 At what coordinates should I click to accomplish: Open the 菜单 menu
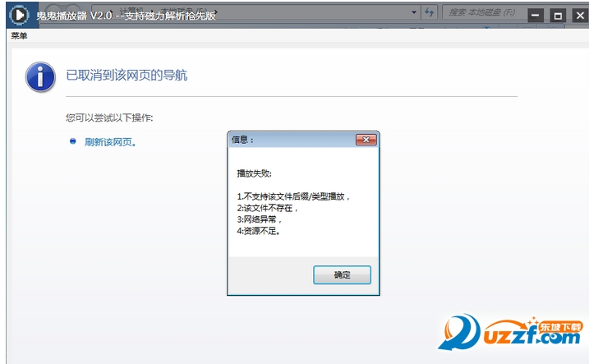click(19, 35)
